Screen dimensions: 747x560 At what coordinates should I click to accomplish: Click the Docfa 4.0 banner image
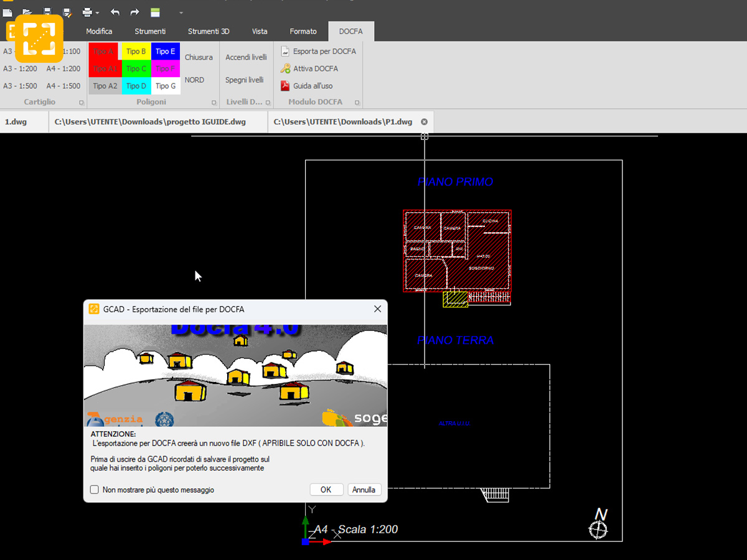click(x=235, y=375)
